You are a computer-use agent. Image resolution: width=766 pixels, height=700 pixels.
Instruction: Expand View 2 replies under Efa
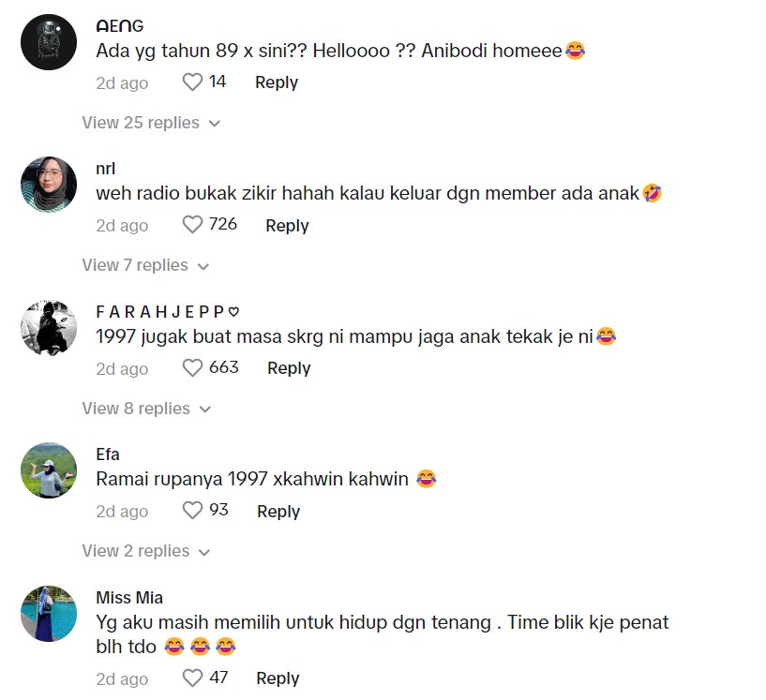[146, 551]
